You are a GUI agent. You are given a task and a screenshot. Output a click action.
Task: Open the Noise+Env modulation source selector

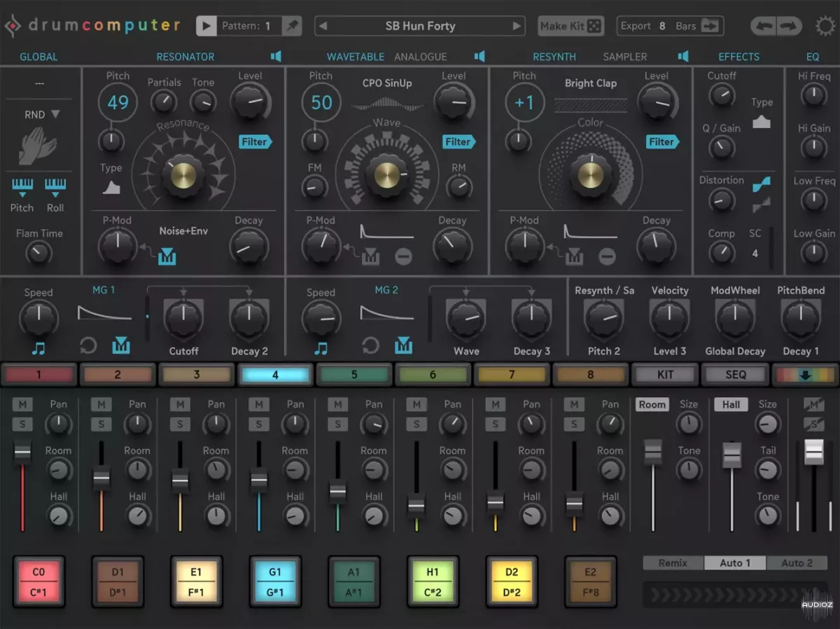(183, 230)
